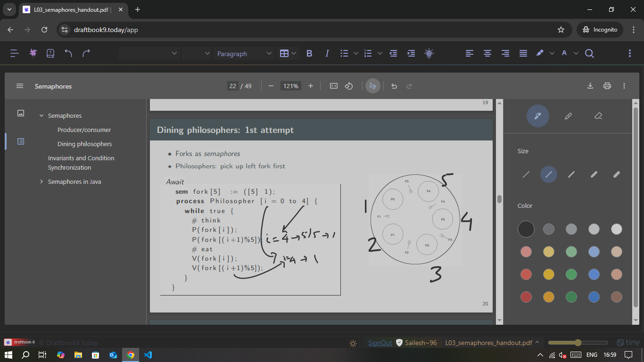Image resolution: width=644 pixels, height=362 pixels.
Task: Click the SignOut link
Action: click(380, 343)
